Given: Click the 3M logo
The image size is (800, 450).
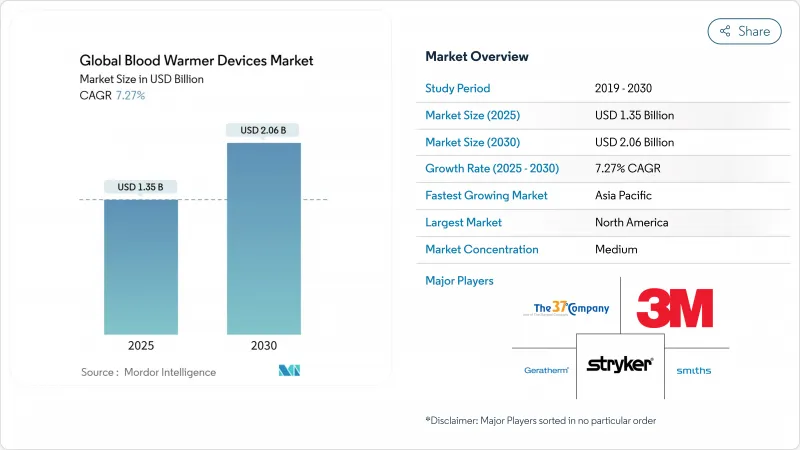Looking at the screenshot, I should [675, 308].
